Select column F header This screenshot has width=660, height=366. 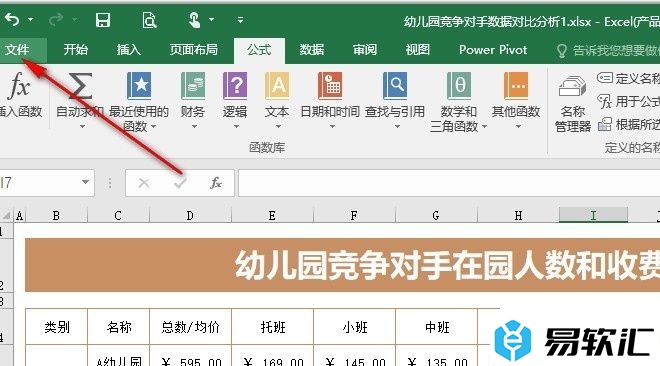(x=354, y=216)
